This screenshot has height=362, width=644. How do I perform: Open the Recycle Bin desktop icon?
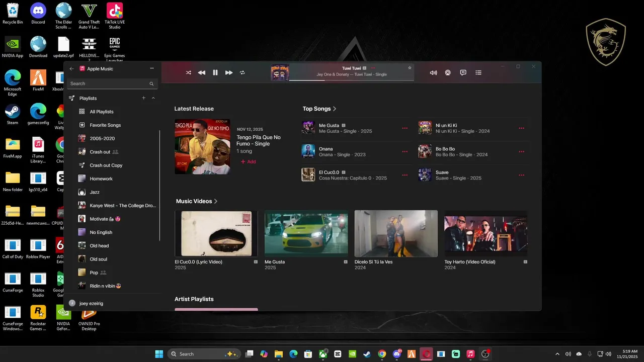13,14
